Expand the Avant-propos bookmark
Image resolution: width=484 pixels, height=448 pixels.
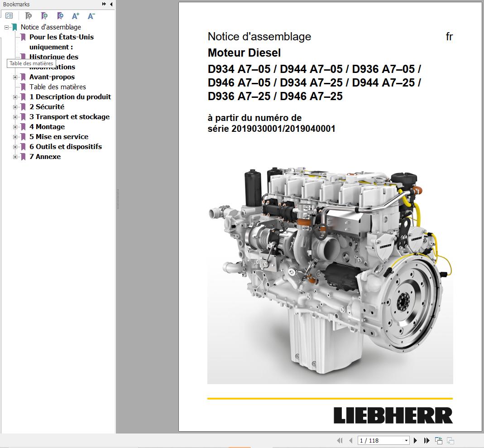click(15, 77)
